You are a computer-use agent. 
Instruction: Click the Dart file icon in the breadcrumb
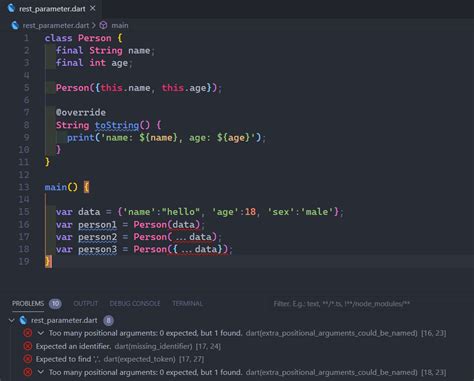coord(15,25)
